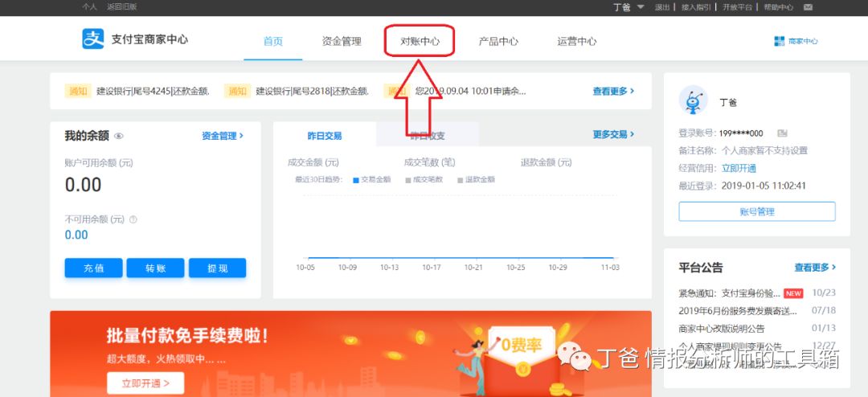Switch to the 昨日收支 tab
Viewport: 868px width, 397px height.
tap(428, 136)
